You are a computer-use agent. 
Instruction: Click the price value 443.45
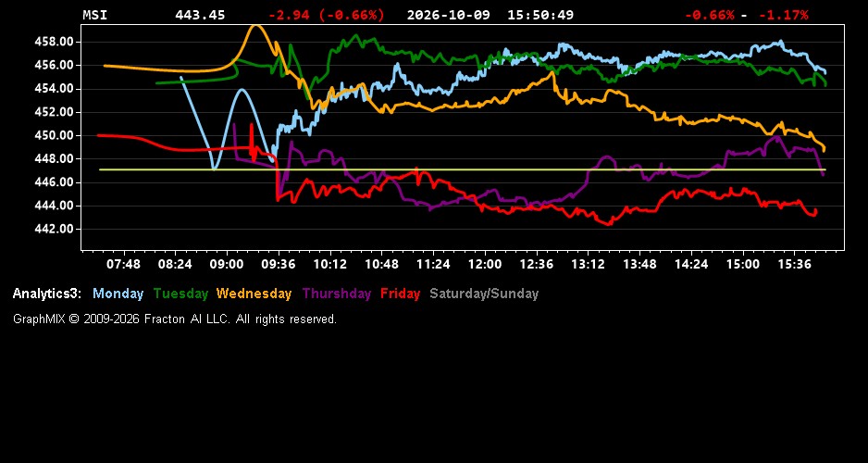click(x=200, y=15)
